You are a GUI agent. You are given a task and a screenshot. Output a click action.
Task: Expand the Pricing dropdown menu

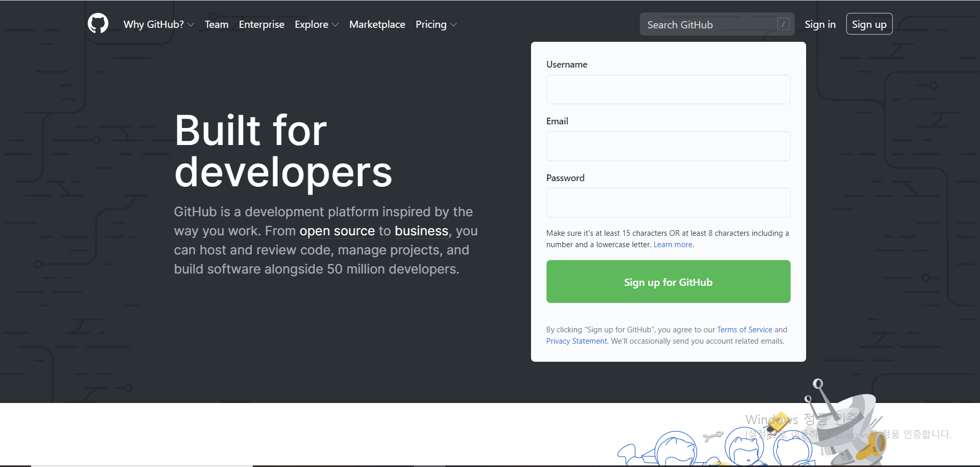coord(436,24)
